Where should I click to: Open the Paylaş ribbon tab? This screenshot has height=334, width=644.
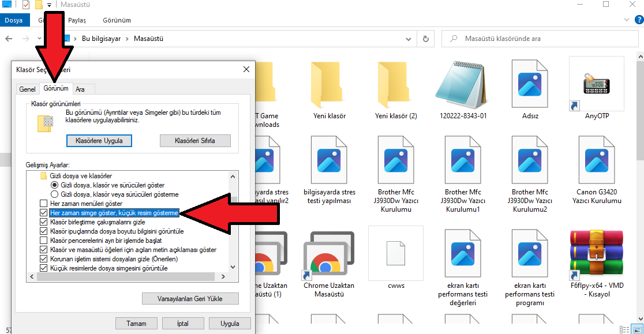(x=77, y=20)
